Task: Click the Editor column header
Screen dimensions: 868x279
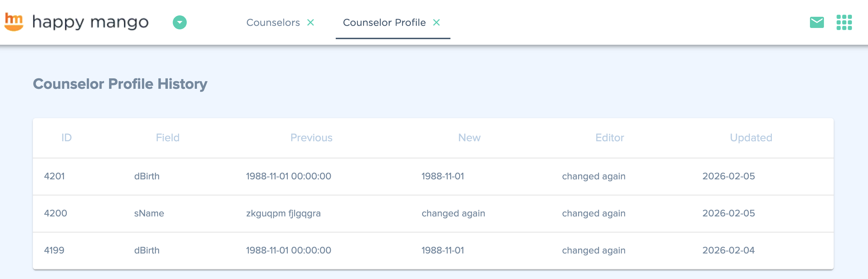Action: point(610,138)
